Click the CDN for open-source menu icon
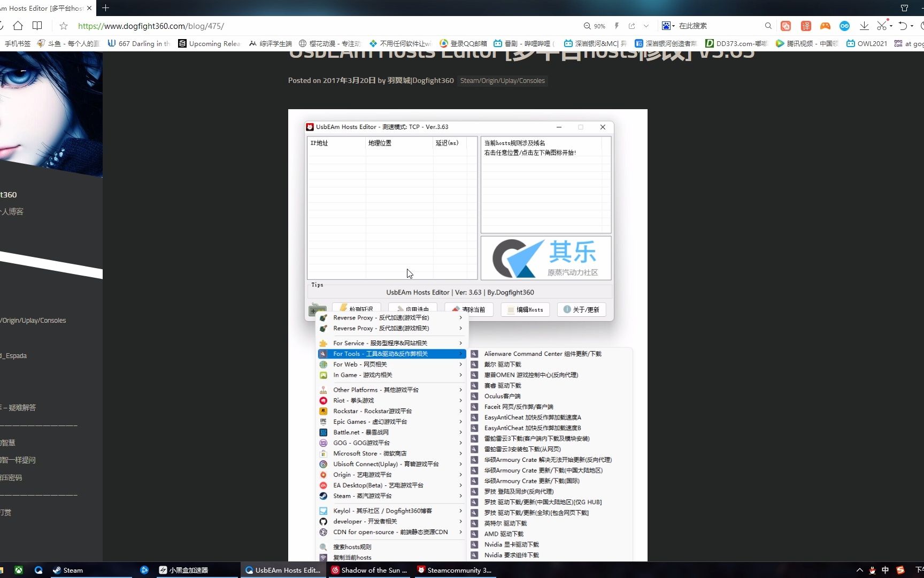Screen dimensions: 924x578 click(323, 533)
